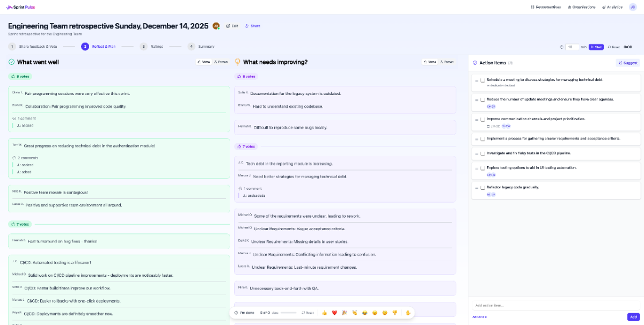Focus the 'Add action item' text field

[x=555, y=305]
